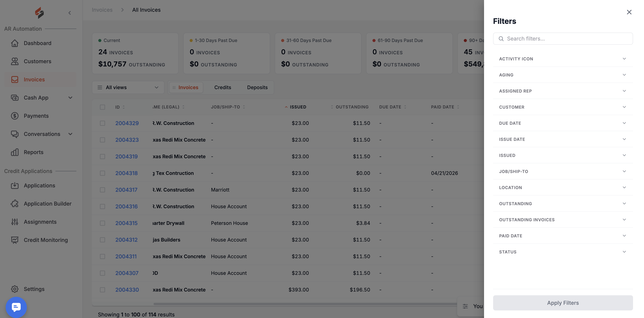Sort by the ID column arrows
This screenshot has width=644, height=318.
[124, 107]
